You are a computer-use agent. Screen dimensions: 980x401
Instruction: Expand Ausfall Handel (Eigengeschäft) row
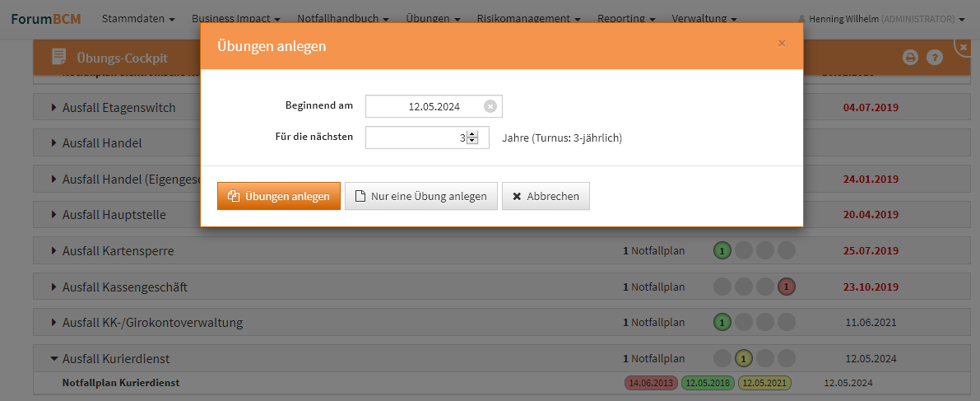click(x=54, y=180)
